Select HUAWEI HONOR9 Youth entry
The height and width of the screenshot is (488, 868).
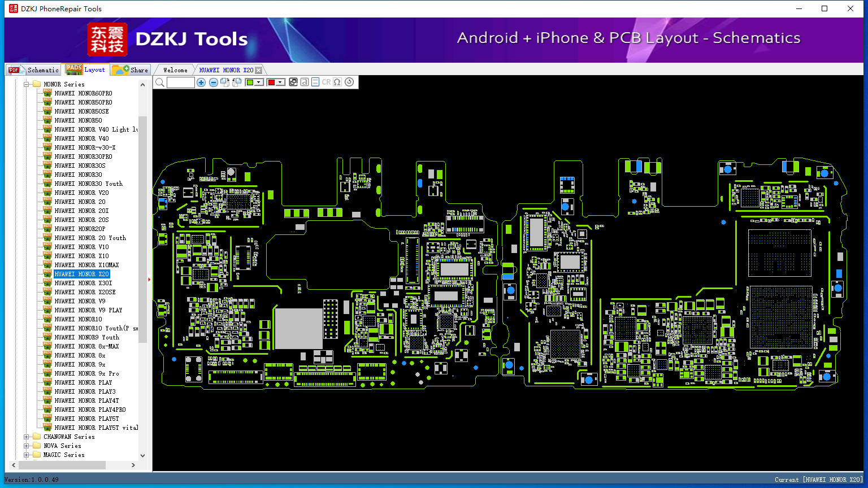86,337
